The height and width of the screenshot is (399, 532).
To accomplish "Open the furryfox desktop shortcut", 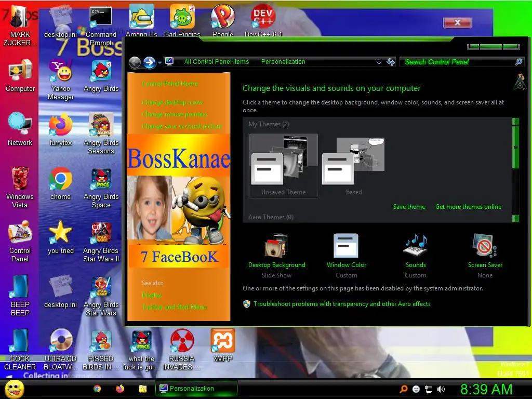I will pos(61,129).
